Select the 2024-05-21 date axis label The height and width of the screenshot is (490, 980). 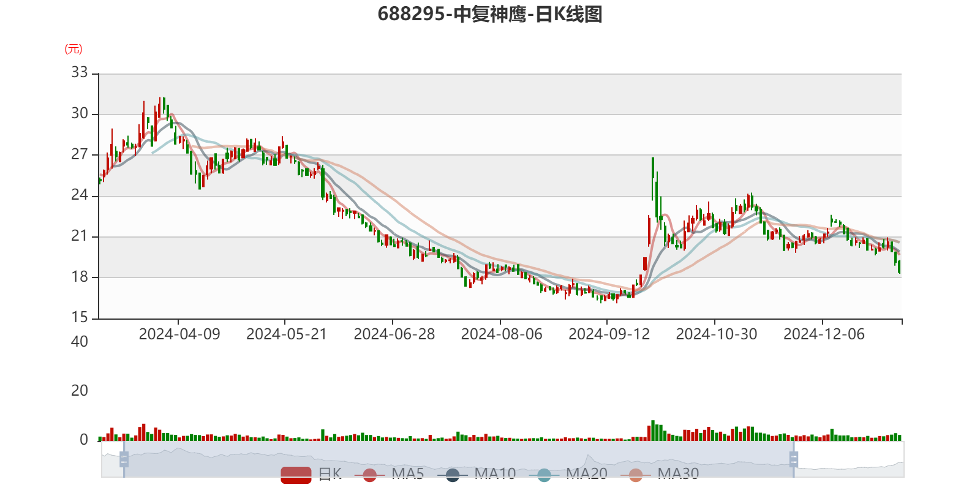point(287,334)
